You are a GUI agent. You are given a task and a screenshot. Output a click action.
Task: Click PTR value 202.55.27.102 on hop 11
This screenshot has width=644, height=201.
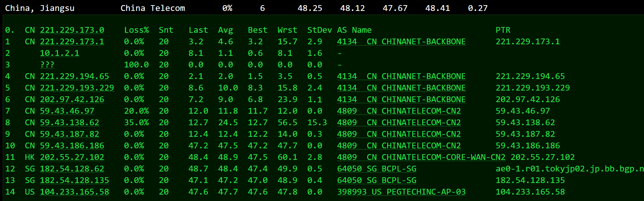tap(543, 157)
